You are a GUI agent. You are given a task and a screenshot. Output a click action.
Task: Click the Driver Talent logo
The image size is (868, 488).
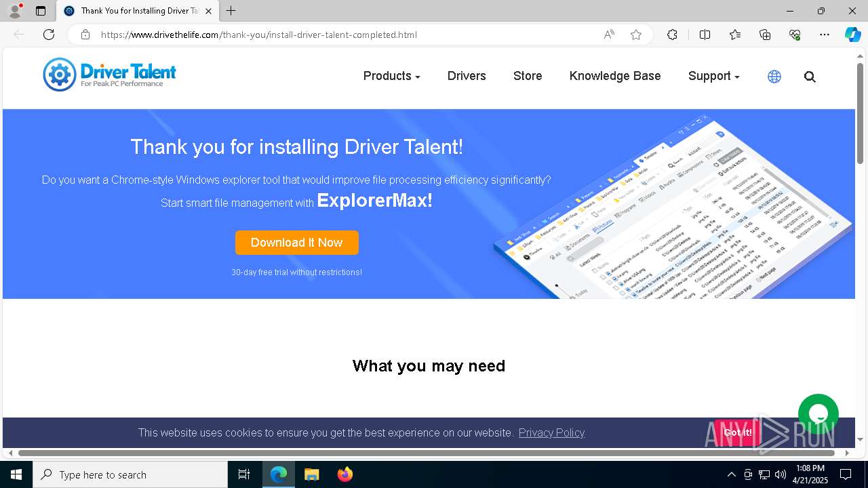[x=109, y=75]
